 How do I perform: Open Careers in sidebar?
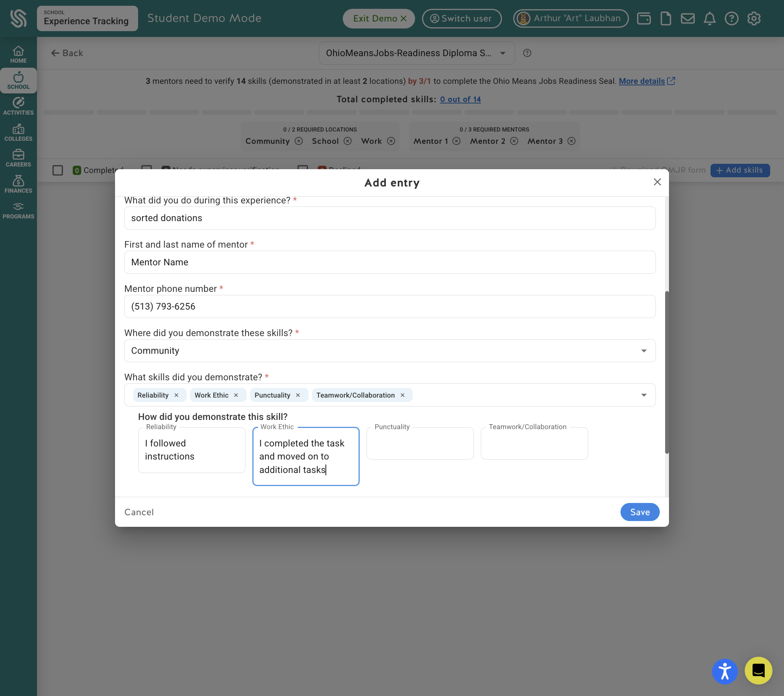click(x=18, y=158)
